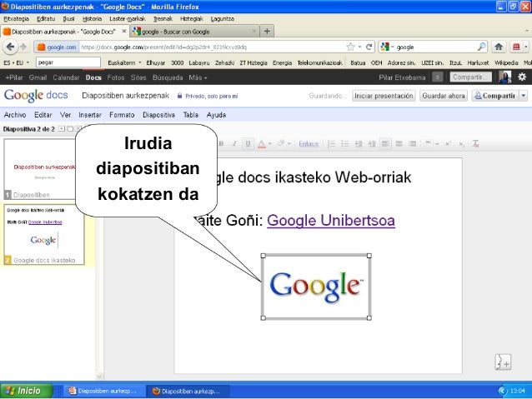
Task: Click the search magnifier icon in search box
Action: (481, 47)
